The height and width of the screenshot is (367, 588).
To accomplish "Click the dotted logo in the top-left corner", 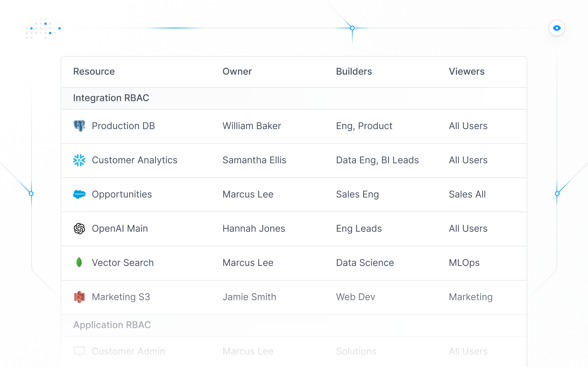I will (41, 28).
